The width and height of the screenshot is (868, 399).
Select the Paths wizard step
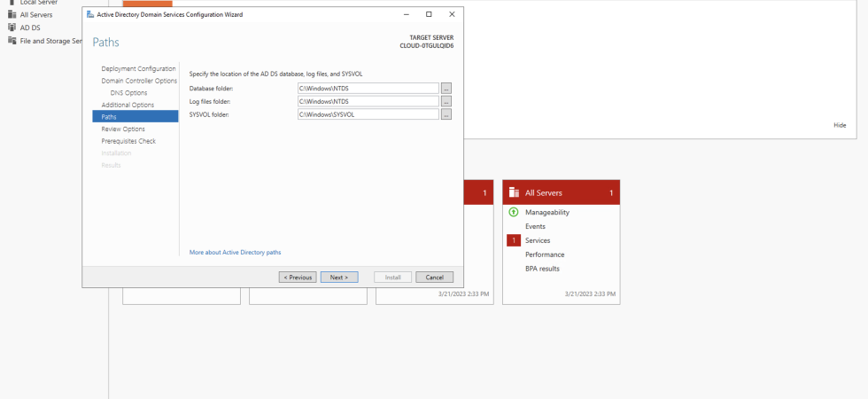pos(135,116)
